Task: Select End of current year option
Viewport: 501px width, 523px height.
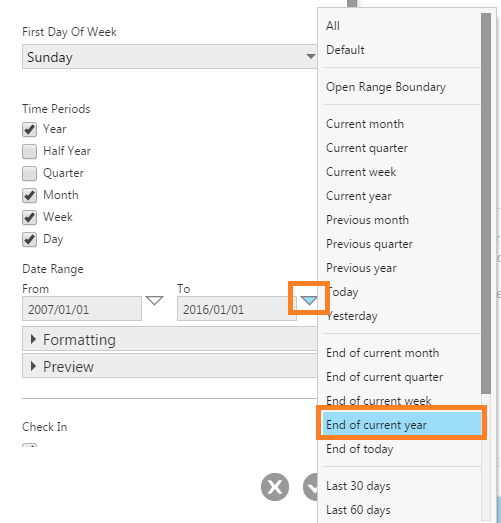Action: pos(402,425)
